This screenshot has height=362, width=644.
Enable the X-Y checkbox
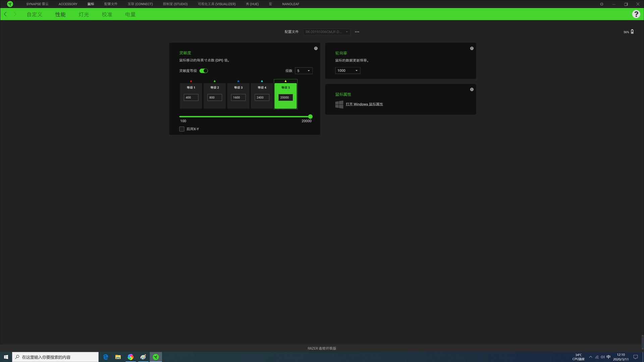tap(182, 129)
